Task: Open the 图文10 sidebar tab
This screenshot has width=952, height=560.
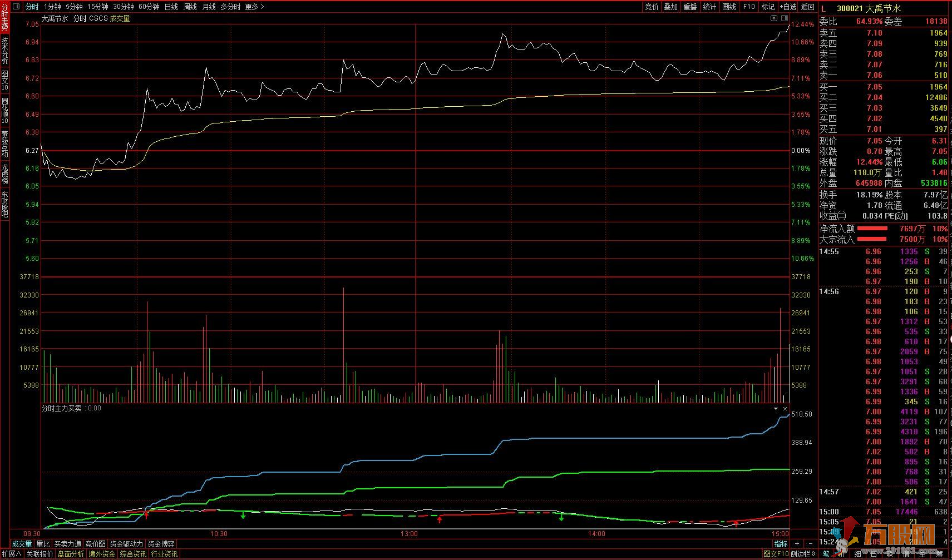Action: [x=4, y=81]
